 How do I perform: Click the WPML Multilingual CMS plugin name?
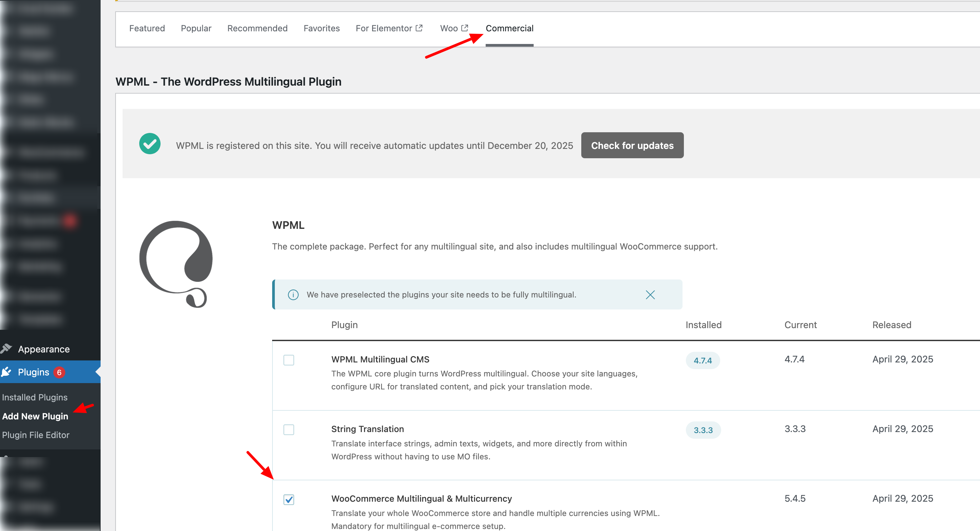point(380,359)
